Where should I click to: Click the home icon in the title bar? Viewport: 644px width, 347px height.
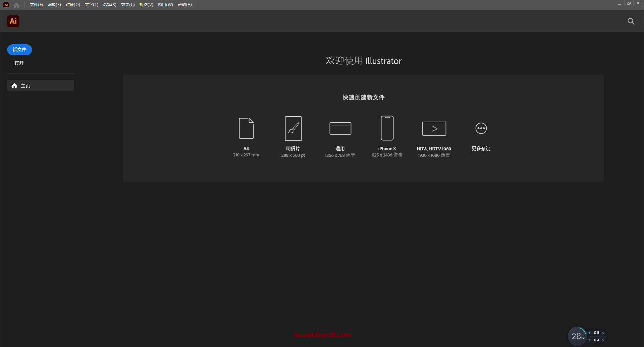click(x=16, y=5)
